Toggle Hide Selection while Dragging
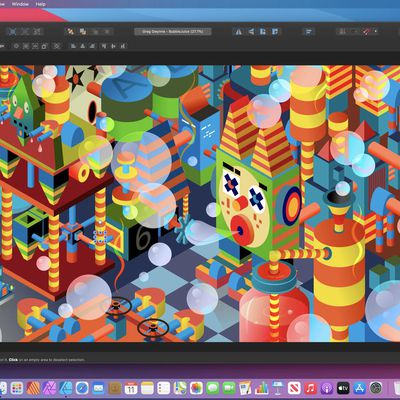Viewport: 400px width, 400px height. [x=26, y=46]
